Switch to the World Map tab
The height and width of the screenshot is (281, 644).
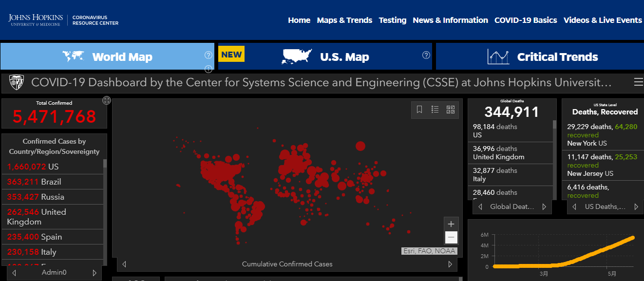[x=107, y=56]
